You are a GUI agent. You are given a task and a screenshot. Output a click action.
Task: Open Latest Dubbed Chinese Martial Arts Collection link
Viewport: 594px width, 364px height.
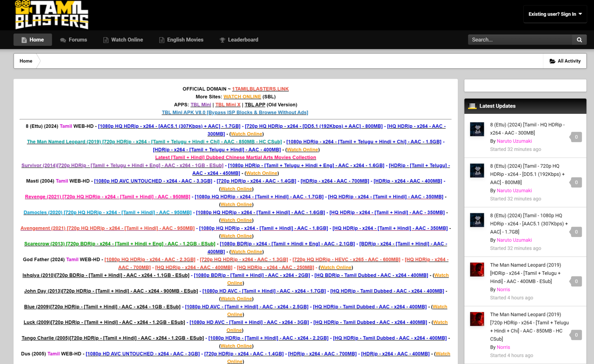coord(235,157)
